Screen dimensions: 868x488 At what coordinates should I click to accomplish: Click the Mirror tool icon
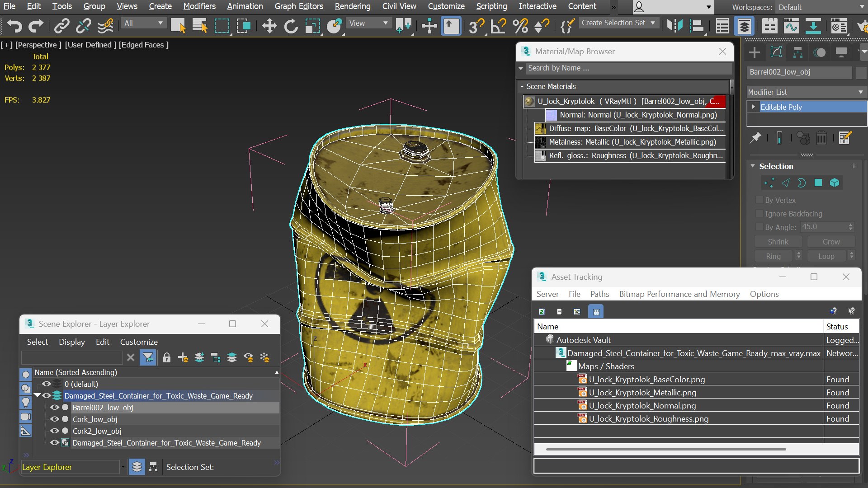point(675,26)
